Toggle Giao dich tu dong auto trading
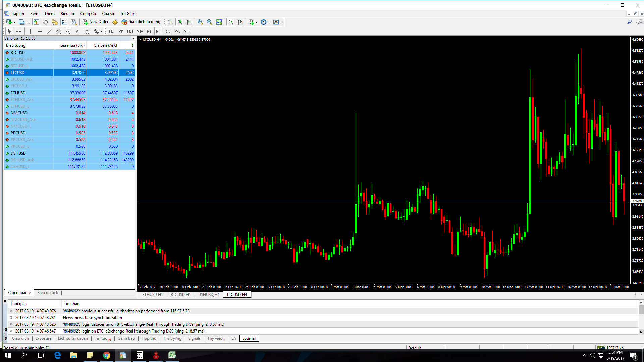Viewport: 644px width, 362px height. (x=141, y=22)
